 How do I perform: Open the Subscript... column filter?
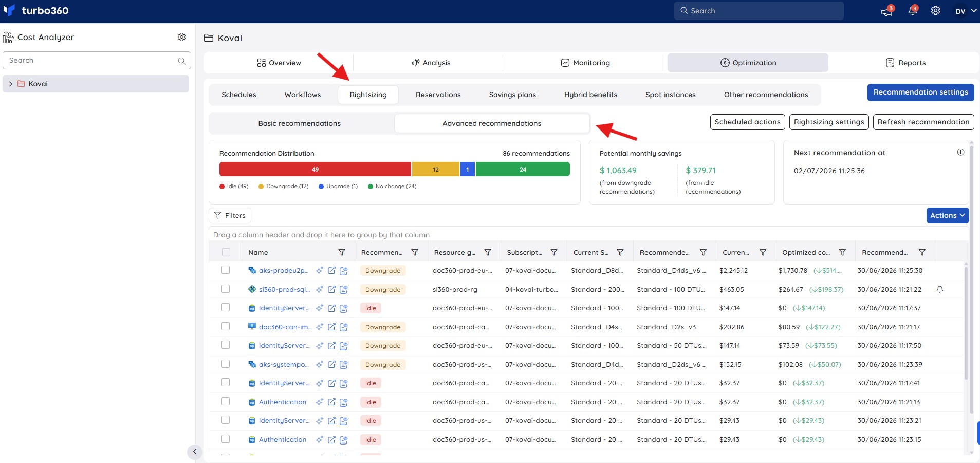coord(554,252)
